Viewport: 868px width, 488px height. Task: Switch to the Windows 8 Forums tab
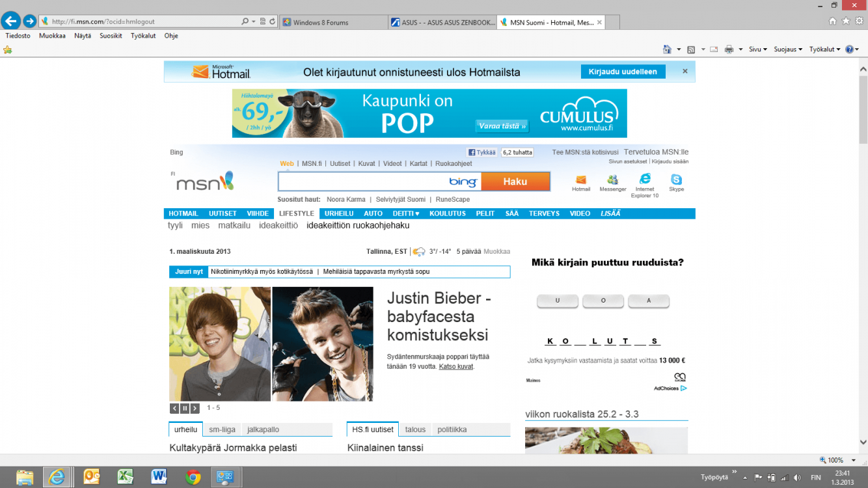coord(334,22)
